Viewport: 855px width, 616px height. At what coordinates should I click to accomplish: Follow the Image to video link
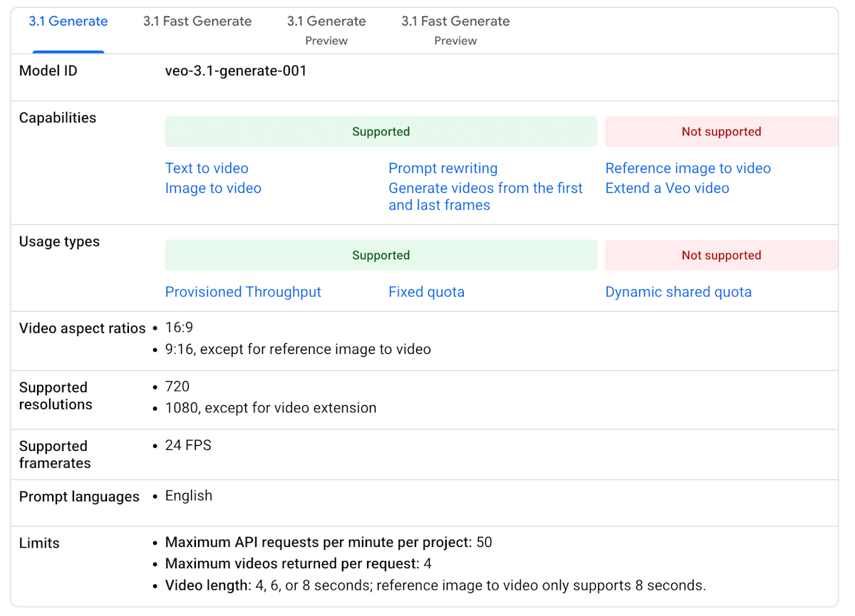tap(213, 189)
